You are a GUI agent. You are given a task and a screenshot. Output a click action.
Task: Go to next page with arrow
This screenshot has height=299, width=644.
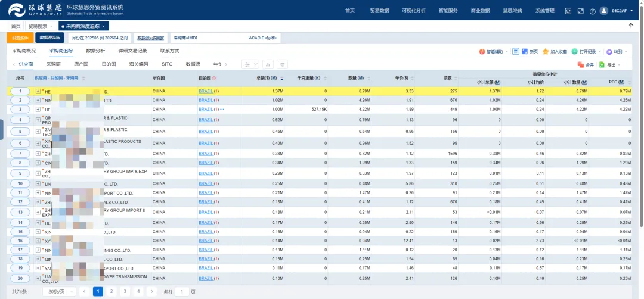pos(152,292)
